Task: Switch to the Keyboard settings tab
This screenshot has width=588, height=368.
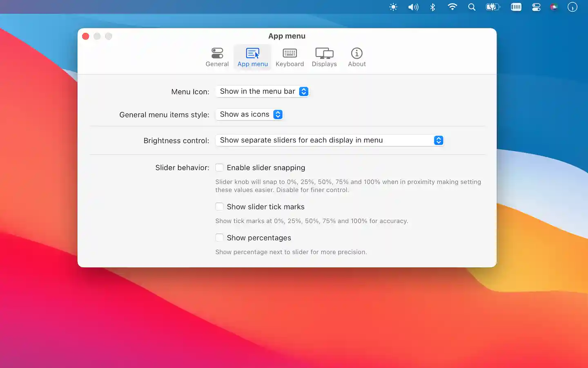Action: point(290,57)
